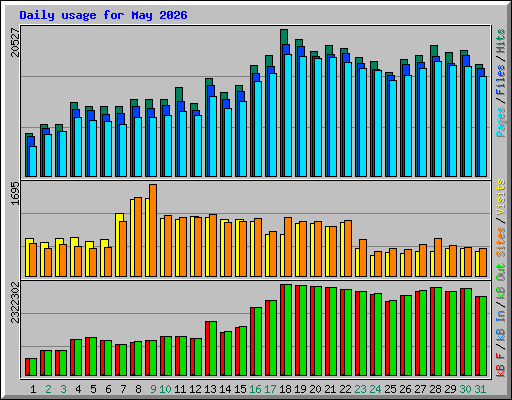Click day 19 on the x-axis
This screenshot has height=400, width=512.
coord(300,389)
